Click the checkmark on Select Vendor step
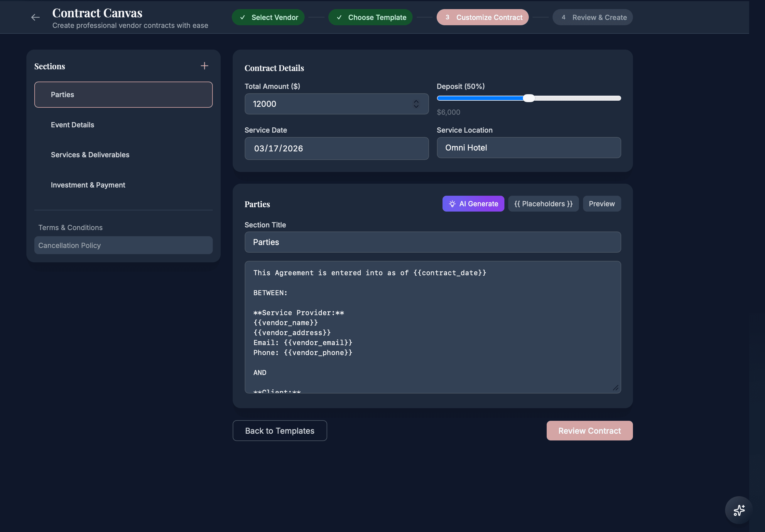765x532 pixels. tap(242, 17)
